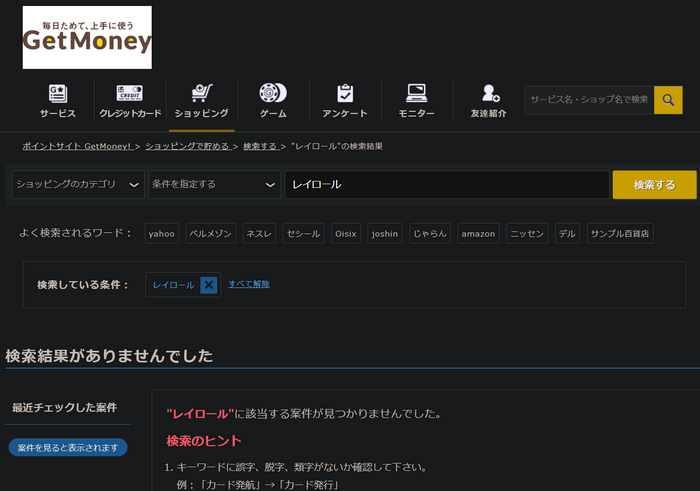Viewport: 700px width, 491px height.
Task: Select the ベルメゾン keyword tag
Action: click(x=211, y=233)
